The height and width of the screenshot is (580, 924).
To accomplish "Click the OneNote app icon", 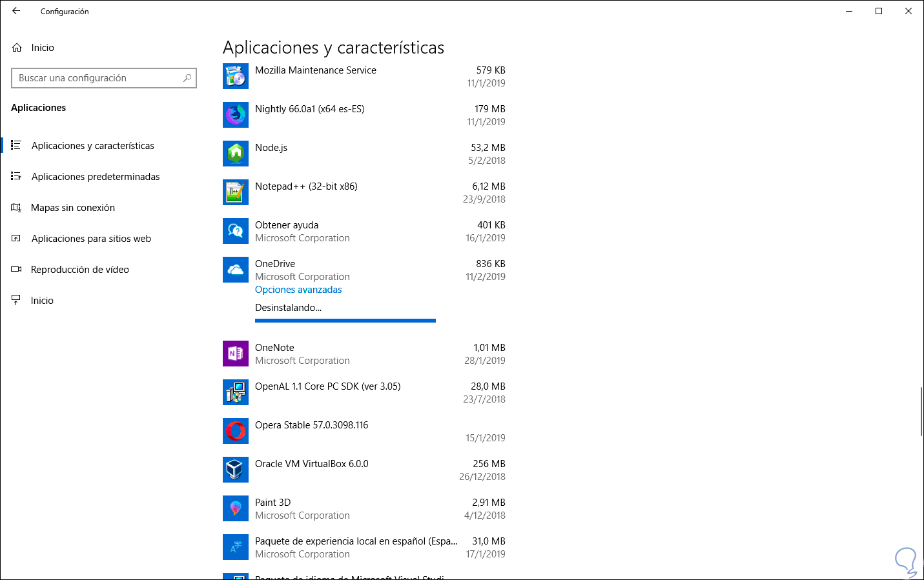I will 236,354.
